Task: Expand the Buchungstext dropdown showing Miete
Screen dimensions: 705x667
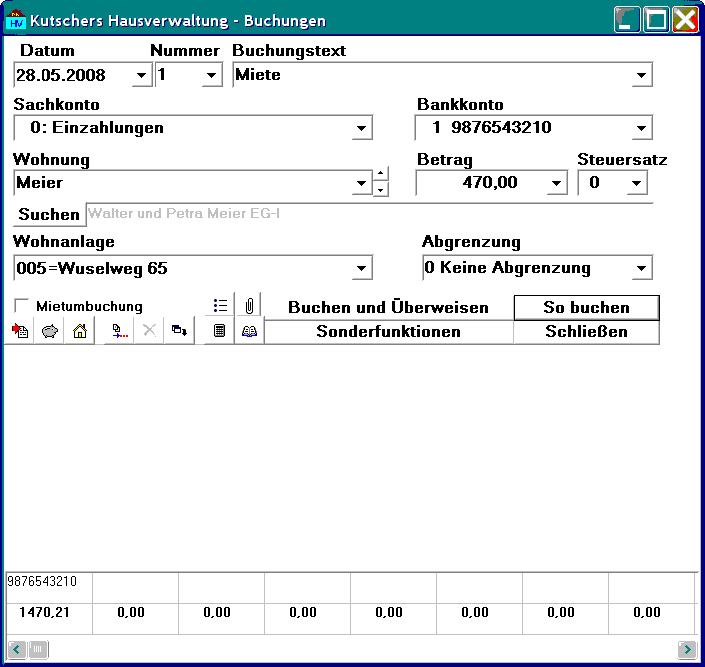Action: pyautogui.click(x=642, y=75)
